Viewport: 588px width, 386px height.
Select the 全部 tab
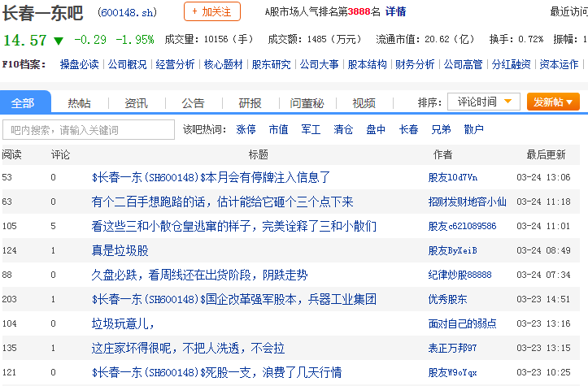[25, 102]
